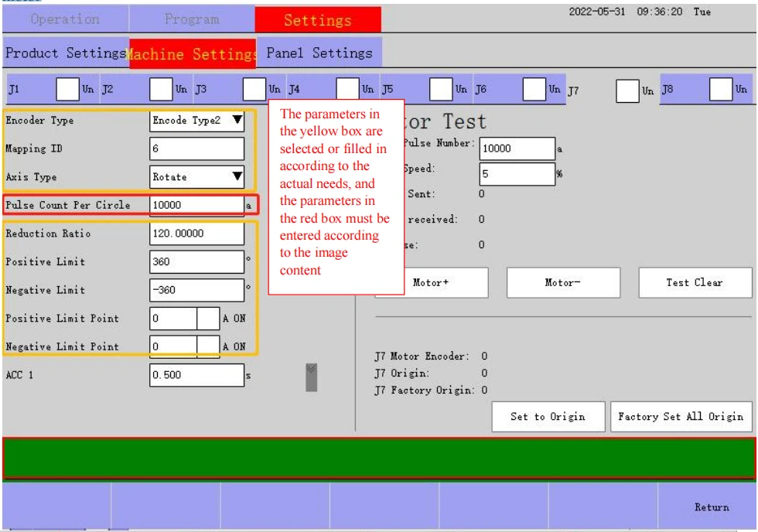This screenshot has width=758, height=532.
Task: Open the Program tab
Action: point(192,19)
